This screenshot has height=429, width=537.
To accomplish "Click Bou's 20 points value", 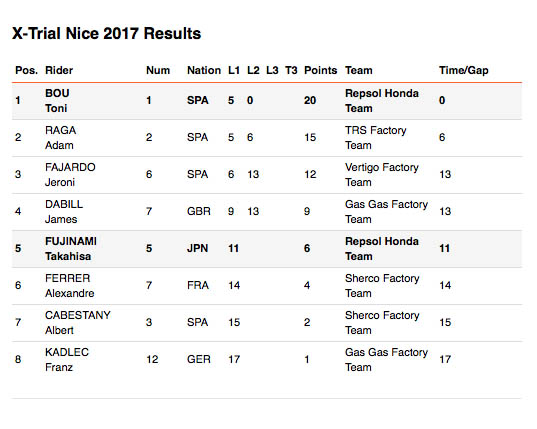I will (310, 100).
